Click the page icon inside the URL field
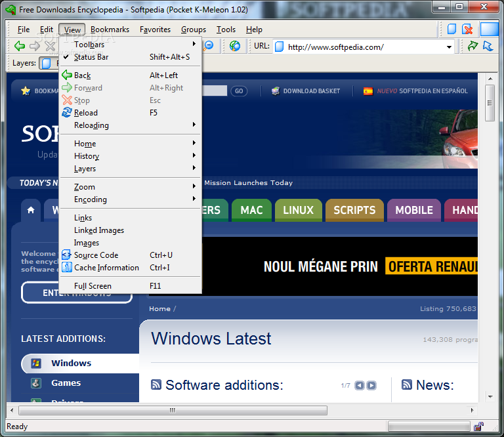Screen dimensions: 504x437 pos(280,47)
